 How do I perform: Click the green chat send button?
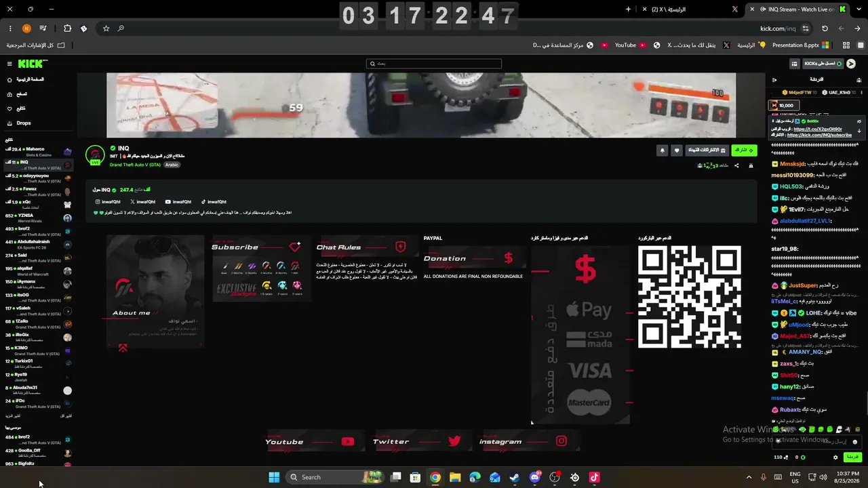pyautogui.click(x=852, y=457)
